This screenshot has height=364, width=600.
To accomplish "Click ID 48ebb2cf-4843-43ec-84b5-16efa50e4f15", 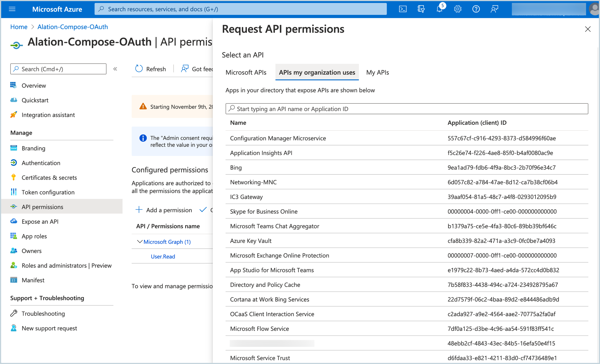I will click(501, 343).
